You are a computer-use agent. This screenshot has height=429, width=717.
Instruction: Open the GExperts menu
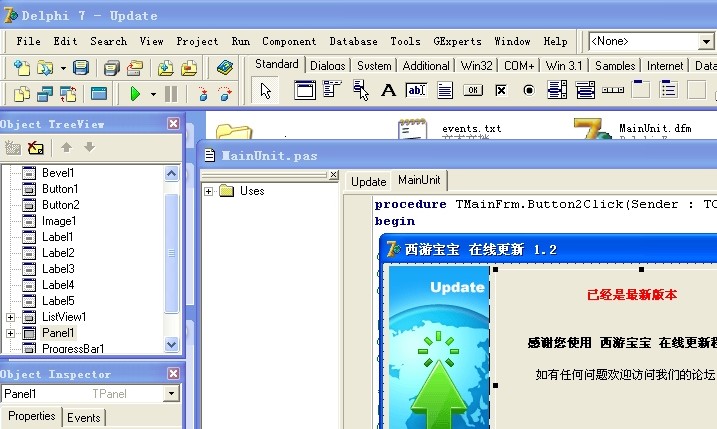click(x=457, y=41)
